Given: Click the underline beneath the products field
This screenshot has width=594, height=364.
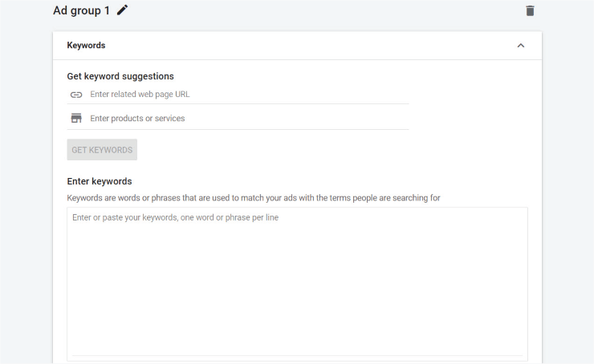Looking at the screenshot, I should (x=238, y=129).
